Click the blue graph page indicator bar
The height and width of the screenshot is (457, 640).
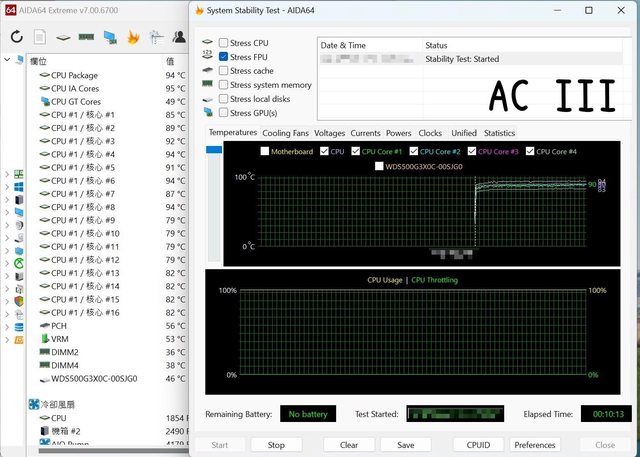coord(214,150)
